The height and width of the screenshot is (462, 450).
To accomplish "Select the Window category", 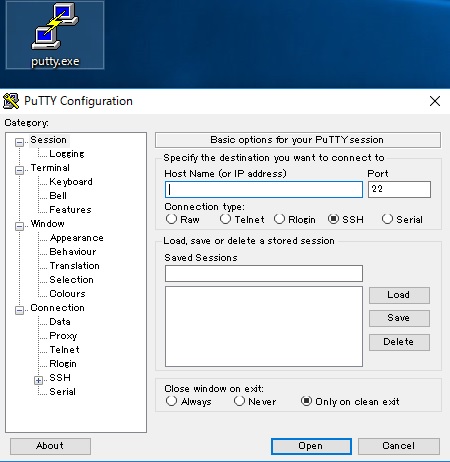I will pos(48,224).
